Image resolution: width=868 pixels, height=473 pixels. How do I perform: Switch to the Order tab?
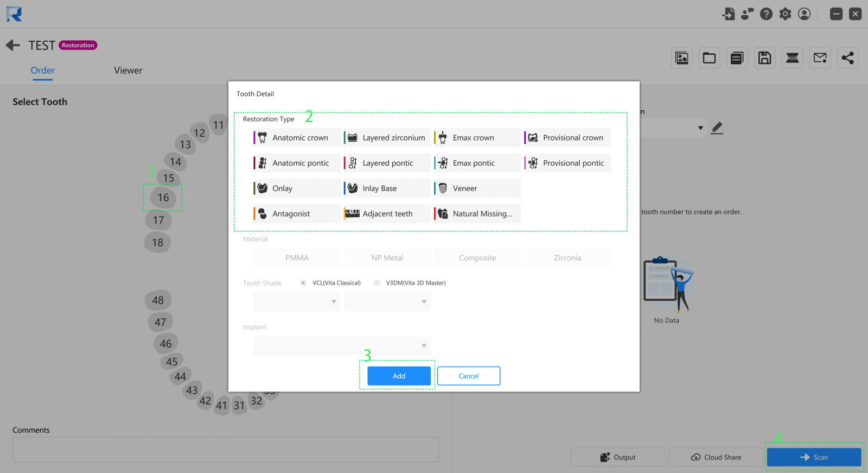point(42,71)
